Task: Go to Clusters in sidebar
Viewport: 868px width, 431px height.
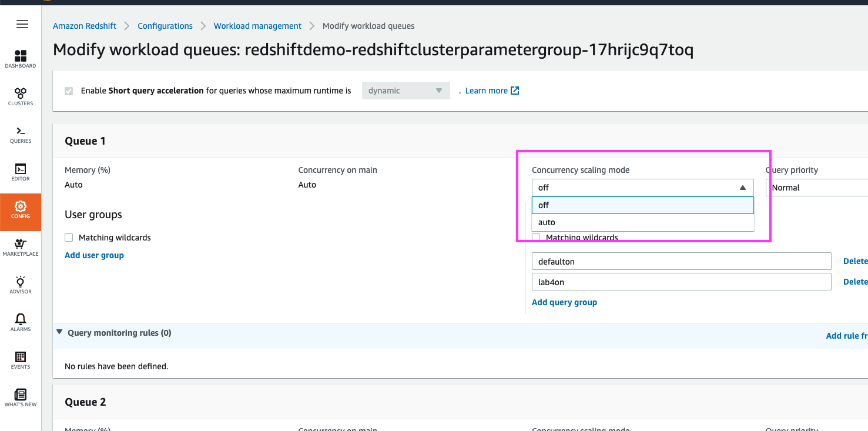Action: 21,96
